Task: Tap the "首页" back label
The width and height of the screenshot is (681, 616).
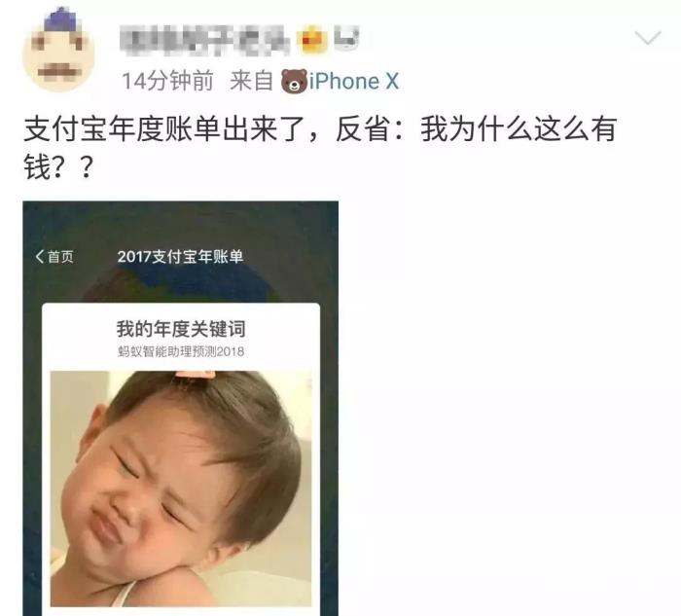Action: [60, 256]
